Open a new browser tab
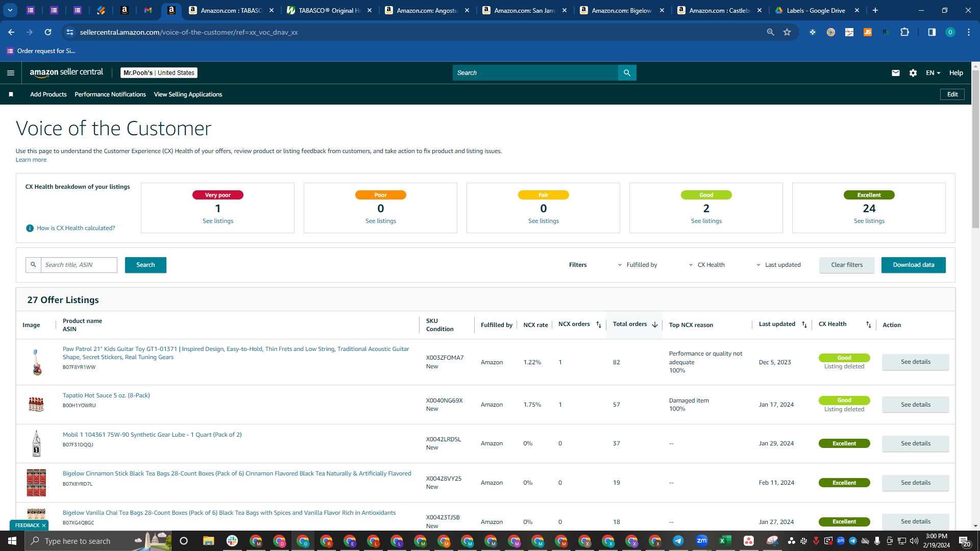The height and width of the screenshot is (551, 980). click(x=875, y=10)
